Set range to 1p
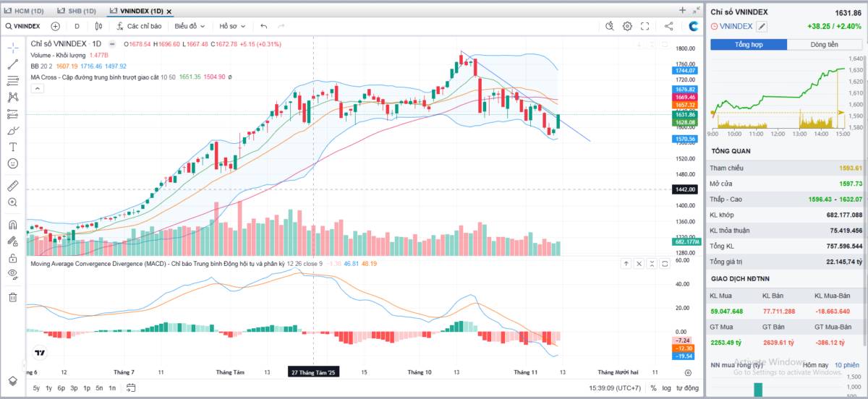The height and width of the screenshot is (399, 868). pos(87,388)
